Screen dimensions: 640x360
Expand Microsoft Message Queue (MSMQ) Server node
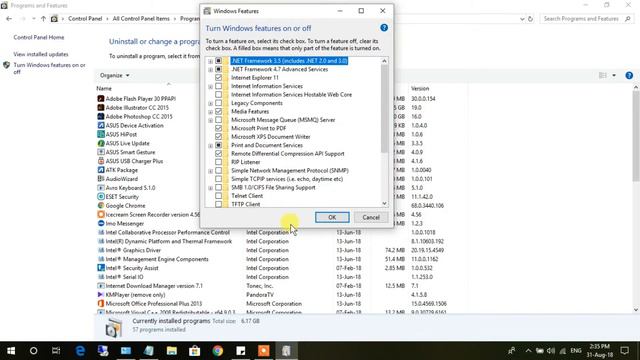[x=210, y=120]
